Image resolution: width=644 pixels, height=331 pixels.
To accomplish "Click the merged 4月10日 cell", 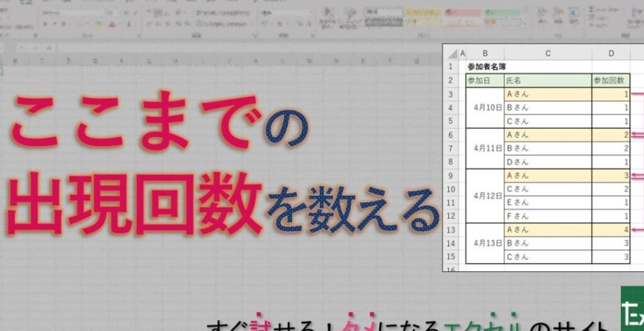I will (485, 108).
